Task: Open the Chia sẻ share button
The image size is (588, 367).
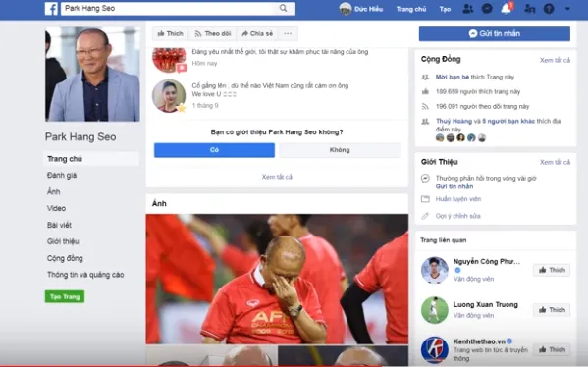Action: (257, 33)
